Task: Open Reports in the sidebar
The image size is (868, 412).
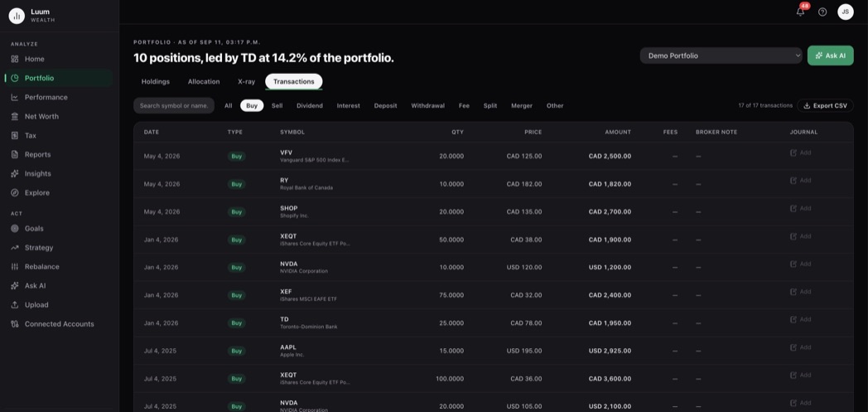Action: tap(58, 154)
